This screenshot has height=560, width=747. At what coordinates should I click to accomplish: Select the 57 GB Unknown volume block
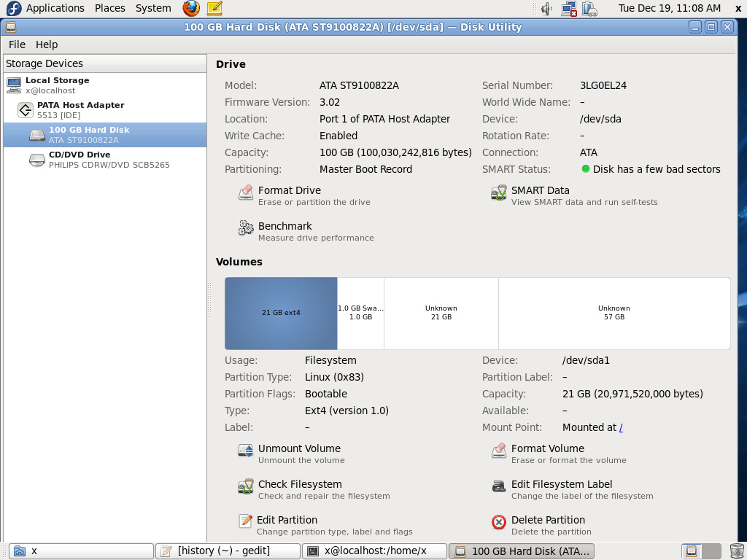point(614,313)
